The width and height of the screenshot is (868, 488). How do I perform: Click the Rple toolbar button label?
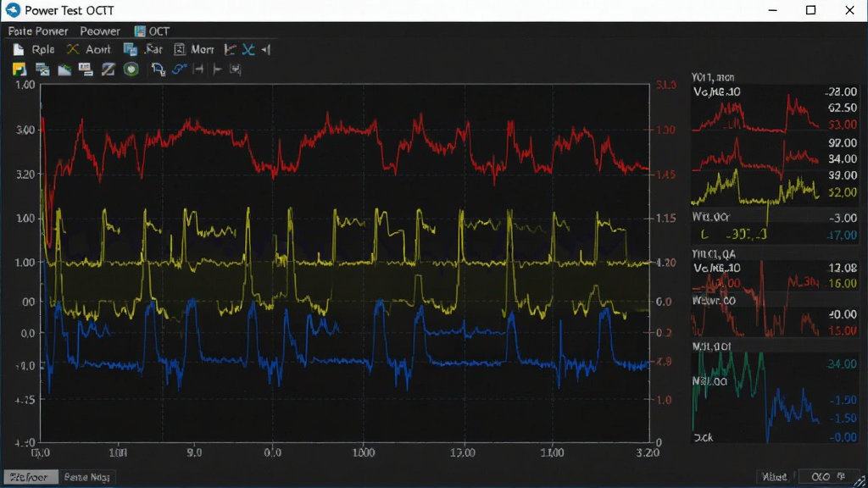point(43,50)
